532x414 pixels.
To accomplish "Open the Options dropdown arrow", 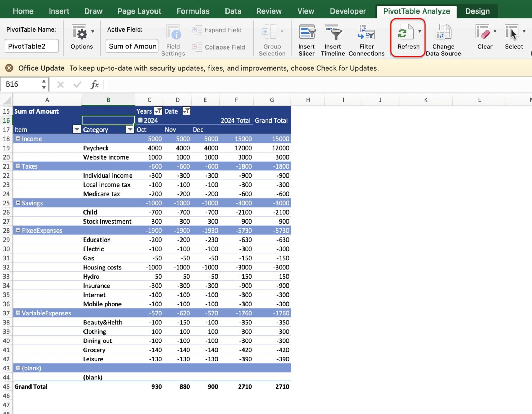I will 92,31.
